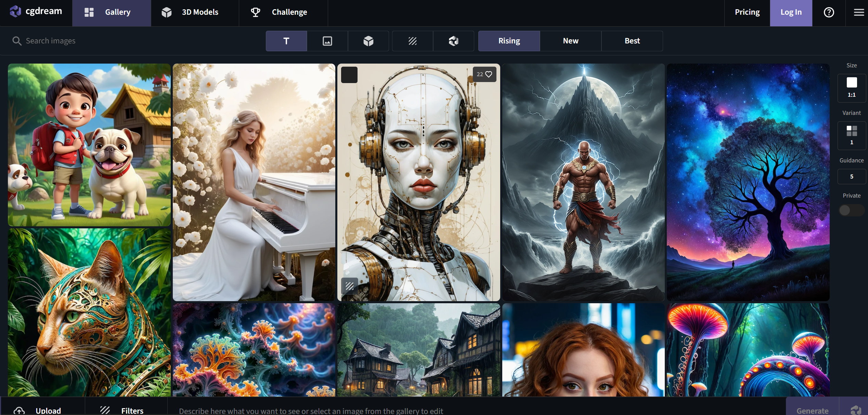868x415 pixels.
Task: Click the Log In button
Action: pos(791,12)
